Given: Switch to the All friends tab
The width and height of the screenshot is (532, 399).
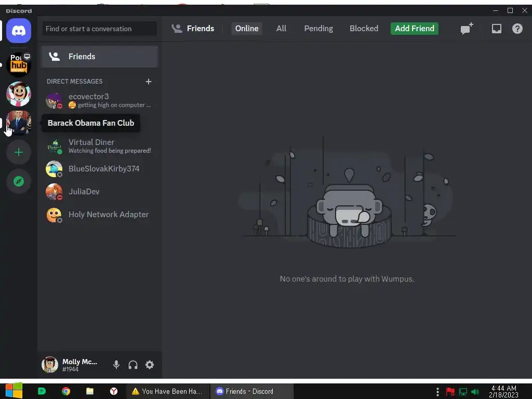Looking at the screenshot, I should pyautogui.click(x=281, y=29).
